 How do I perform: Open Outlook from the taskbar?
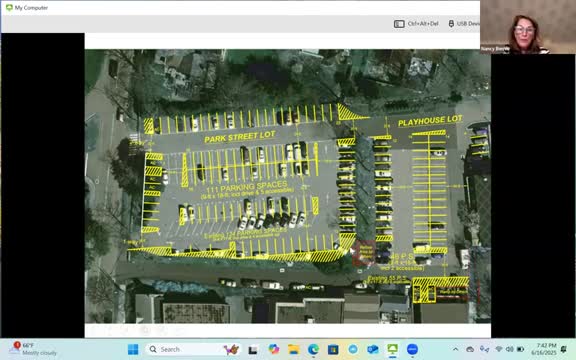click(x=373, y=349)
